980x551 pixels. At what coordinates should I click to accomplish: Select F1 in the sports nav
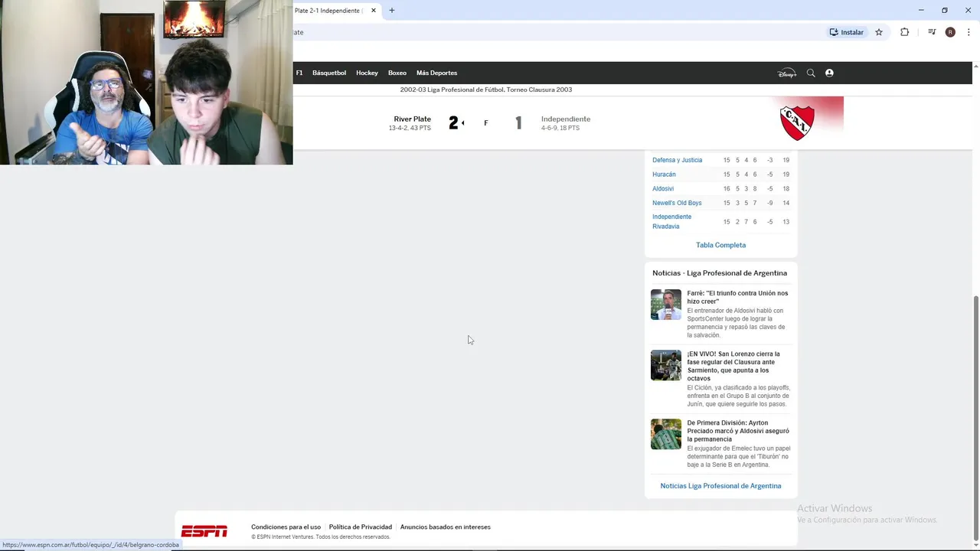[299, 73]
